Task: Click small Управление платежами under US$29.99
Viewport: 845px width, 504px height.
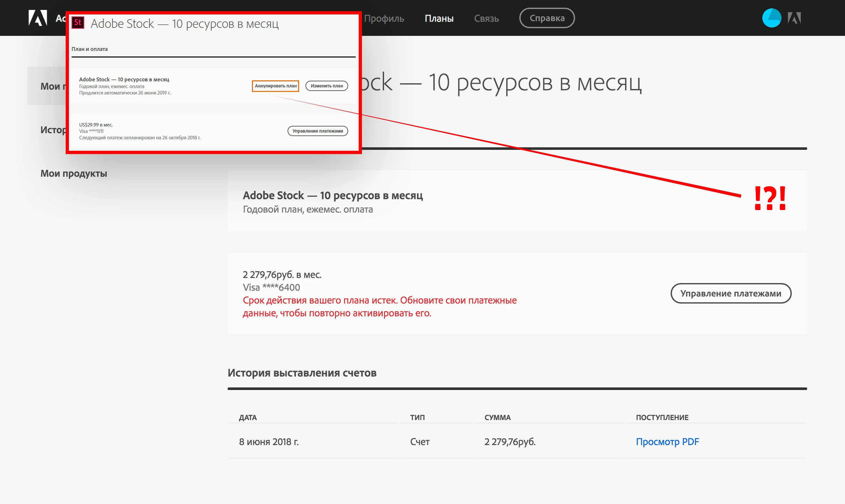Action: point(317,131)
